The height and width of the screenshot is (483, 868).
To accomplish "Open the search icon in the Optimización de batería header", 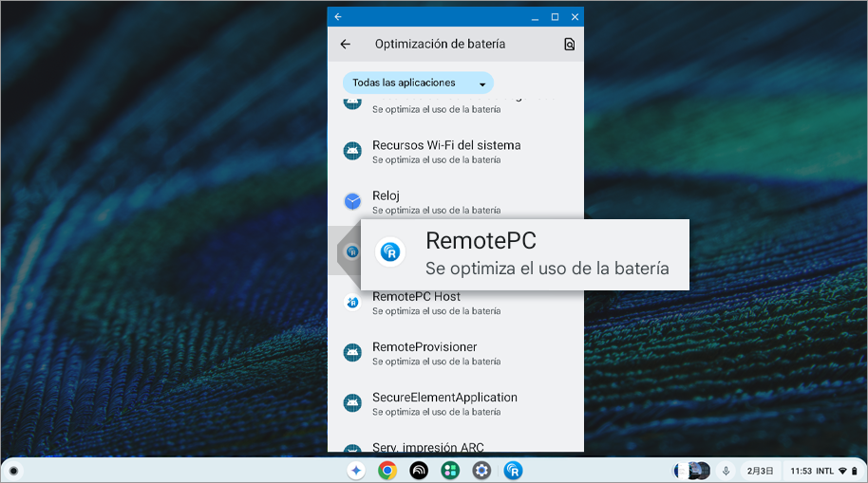I will (569, 45).
